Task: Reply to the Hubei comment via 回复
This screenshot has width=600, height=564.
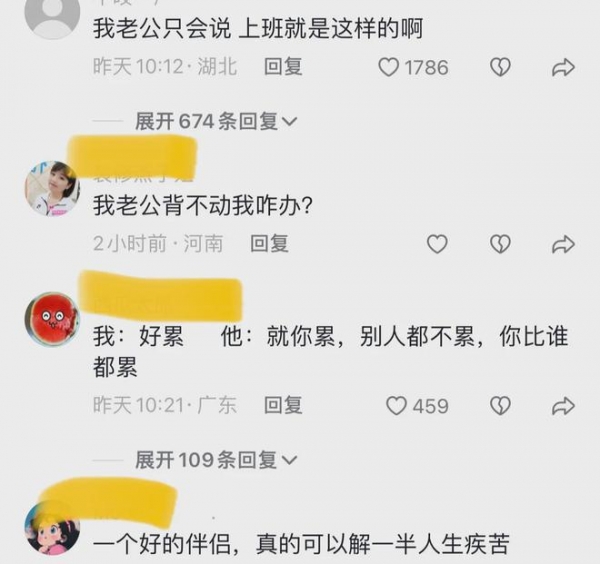Action: click(x=283, y=67)
